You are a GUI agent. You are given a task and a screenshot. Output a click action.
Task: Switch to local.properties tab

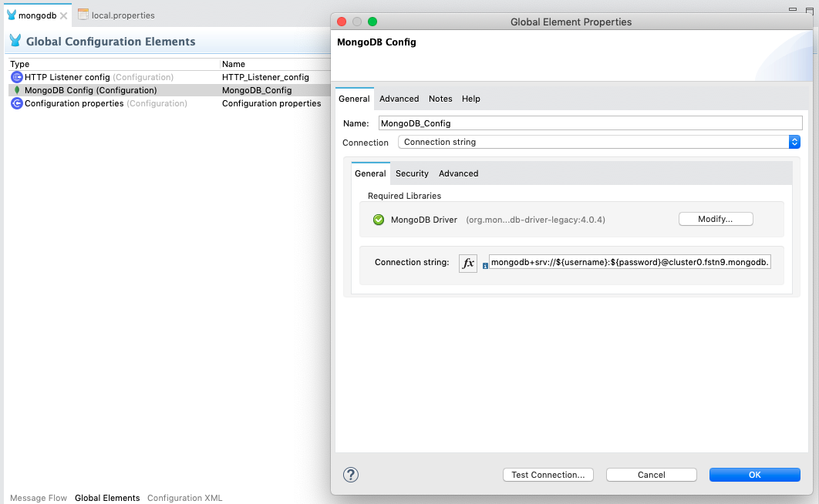[x=123, y=15]
